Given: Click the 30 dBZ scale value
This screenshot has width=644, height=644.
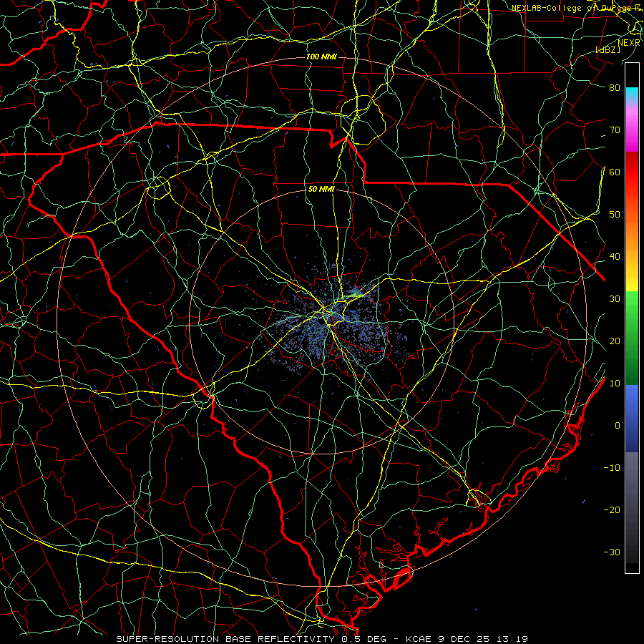Looking at the screenshot, I should coord(615,299).
